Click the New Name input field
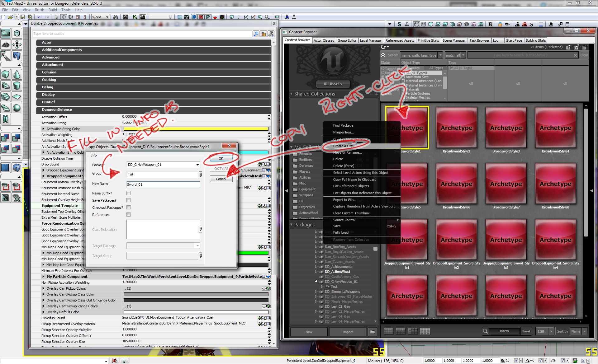Screen dimensions: 598x364 point(163,184)
